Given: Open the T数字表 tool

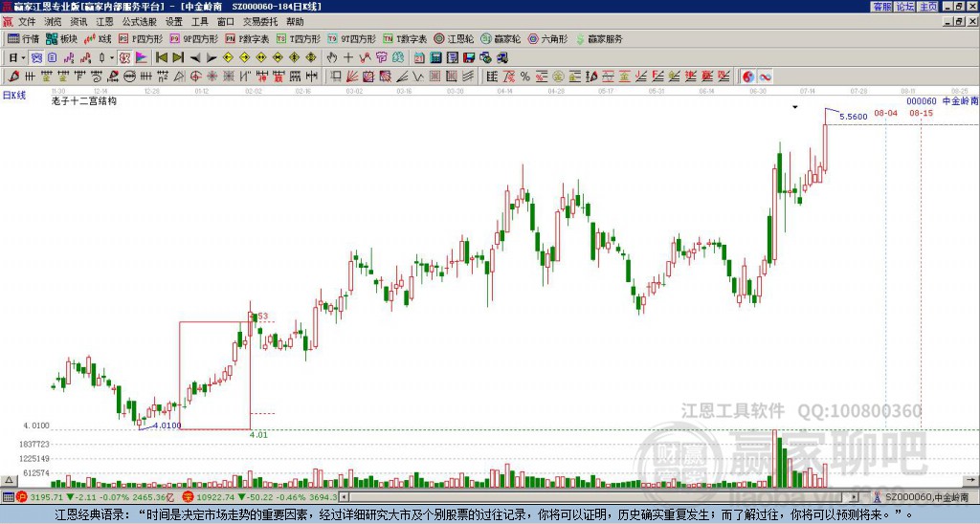Looking at the screenshot, I should coord(405,38).
